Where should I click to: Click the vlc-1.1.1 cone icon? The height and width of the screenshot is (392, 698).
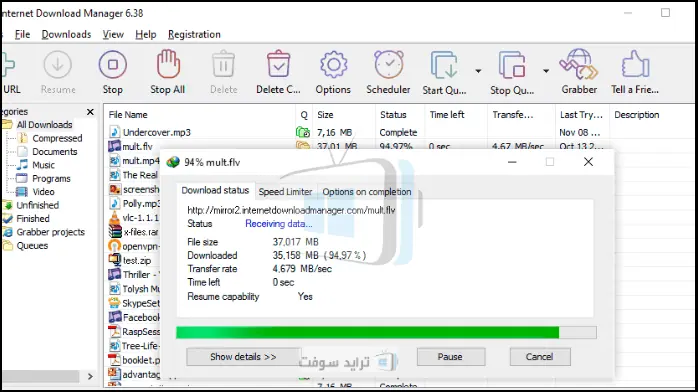(114, 218)
